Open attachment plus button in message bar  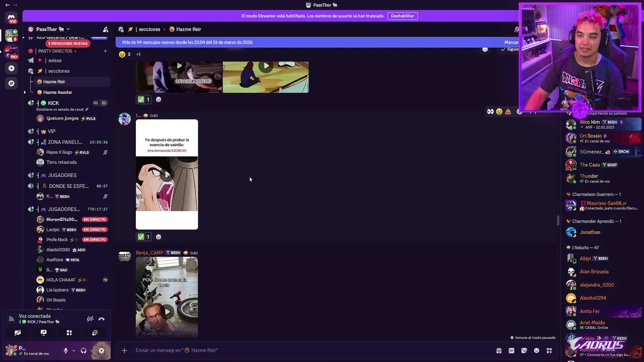coord(124,350)
